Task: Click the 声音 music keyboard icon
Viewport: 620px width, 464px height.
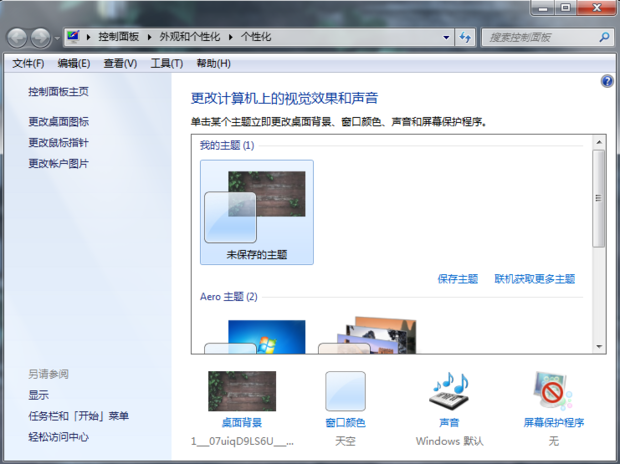Action: click(450, 391)
